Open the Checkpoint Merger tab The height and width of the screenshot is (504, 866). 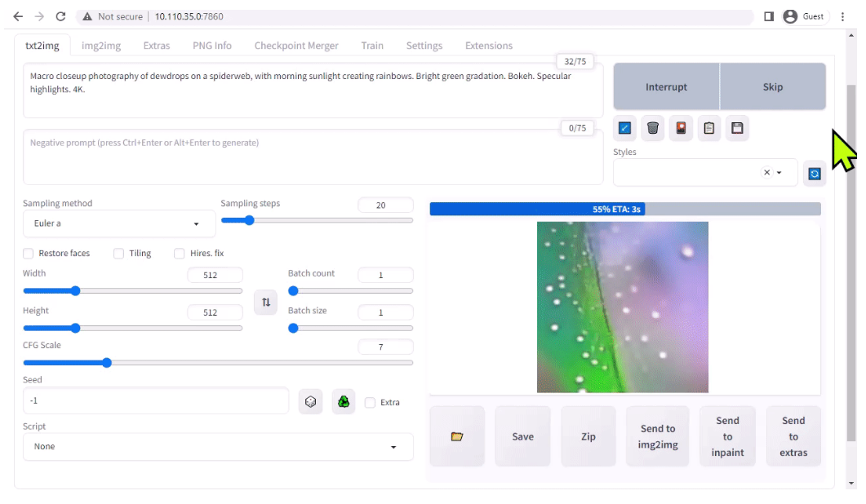point(295,46)
